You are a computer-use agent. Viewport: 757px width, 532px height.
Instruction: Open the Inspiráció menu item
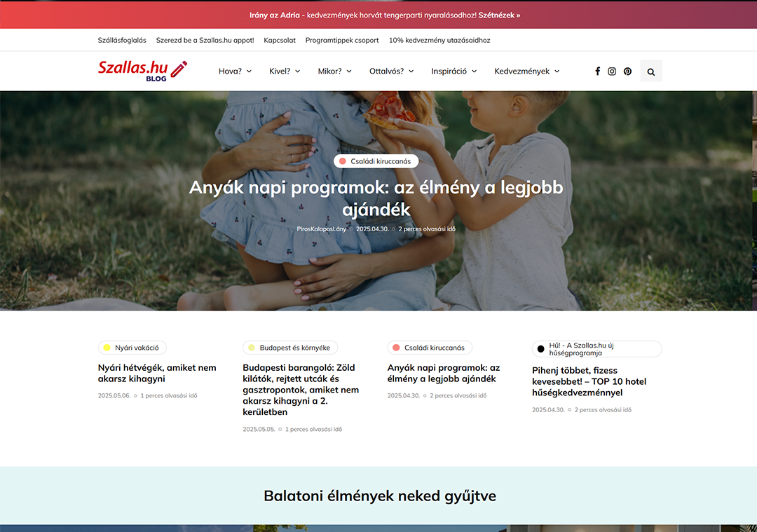449,71
